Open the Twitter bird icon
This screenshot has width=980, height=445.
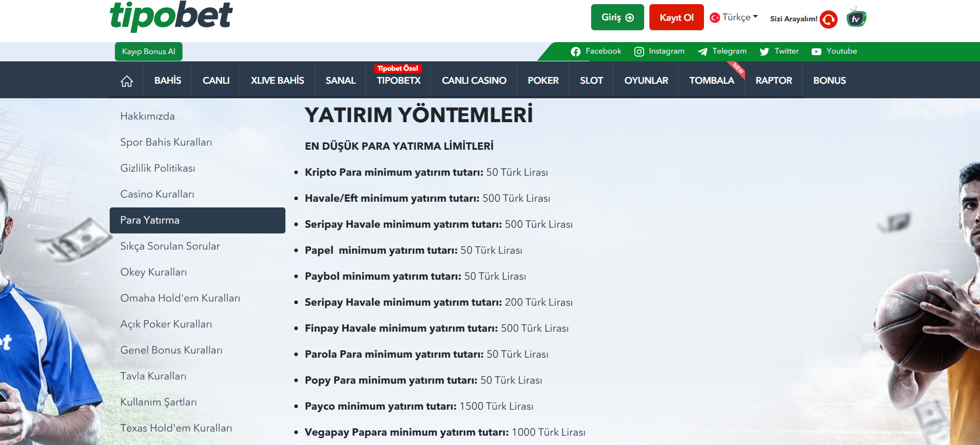coord(764,51)
